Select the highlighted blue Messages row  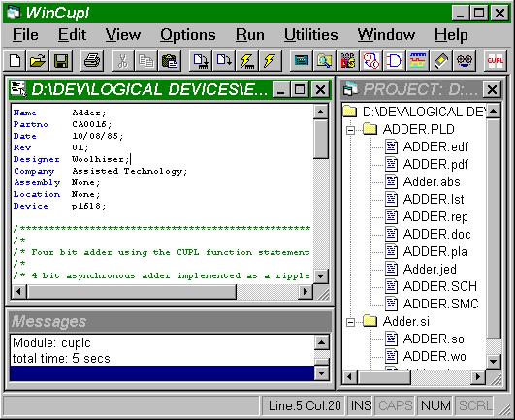[x=162, y=373]
